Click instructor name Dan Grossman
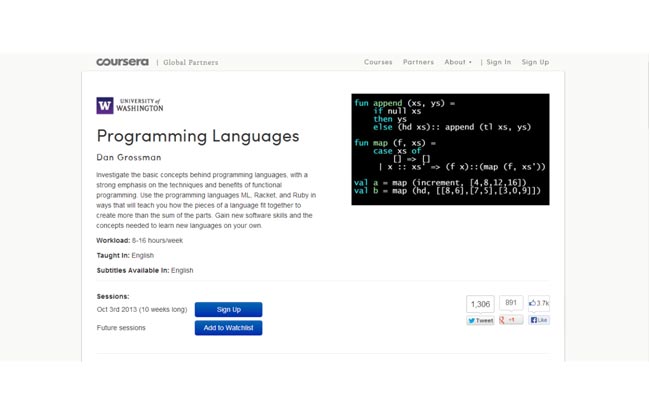This screenshot has height=406, width=650. click(x=129, y=157)
